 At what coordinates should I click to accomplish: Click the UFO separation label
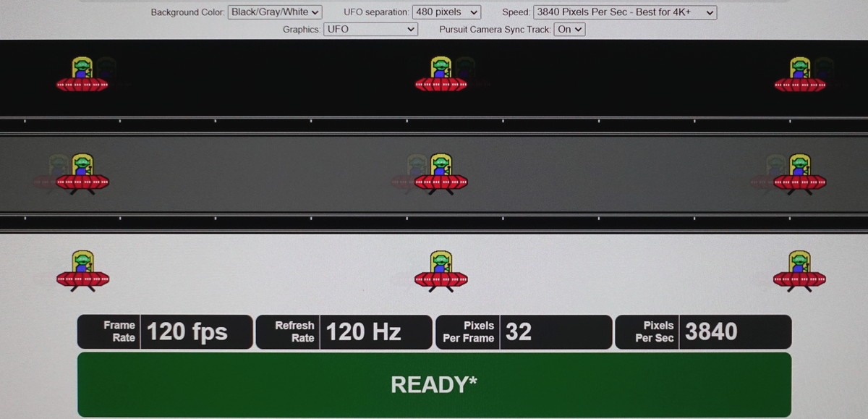(x=376, y=12)
